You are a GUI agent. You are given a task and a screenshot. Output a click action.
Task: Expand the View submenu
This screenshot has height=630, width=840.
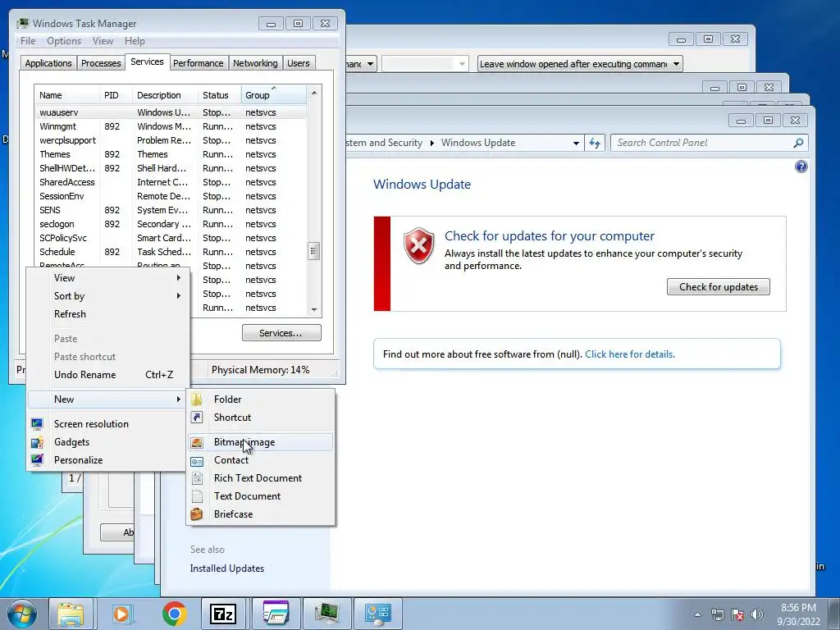(107, 278)
